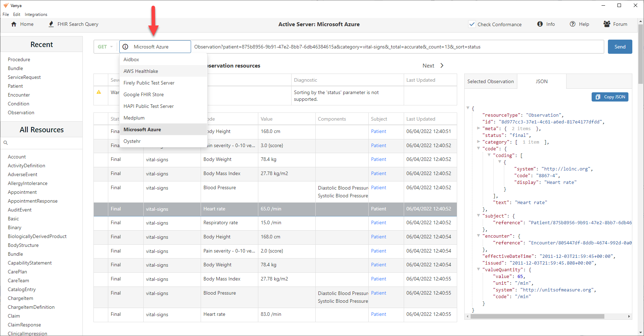Expand the "meta" node in JSON
Image resolution: width=644 pixels, height=336 pixels.
478,128
